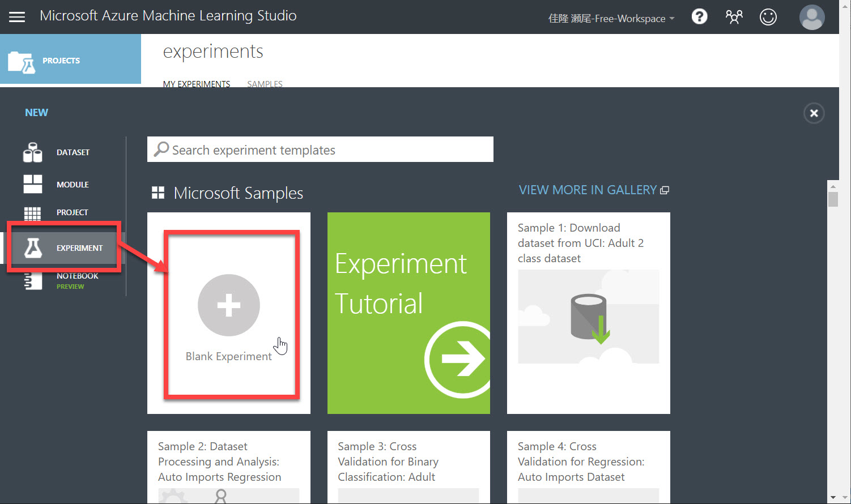Open Sample 3 Cross Validation Binary Classification card
This screenshot has height=504, width=851.
click(x=409, y=467)
